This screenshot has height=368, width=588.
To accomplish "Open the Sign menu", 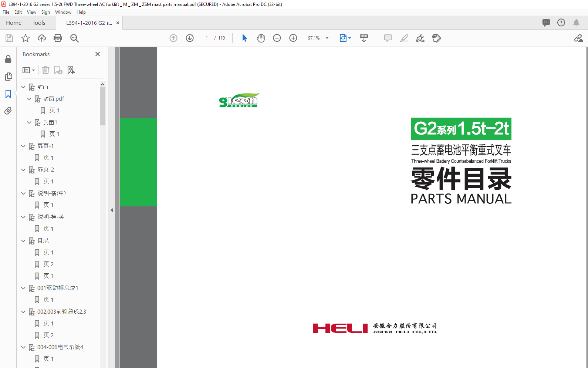I will pos(45,12).
